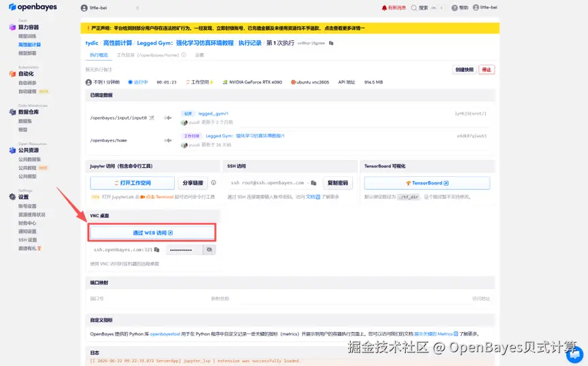Viewport: 588px width, 366px height.
Task: Click the API 地址 label
Action: (347, 82)
